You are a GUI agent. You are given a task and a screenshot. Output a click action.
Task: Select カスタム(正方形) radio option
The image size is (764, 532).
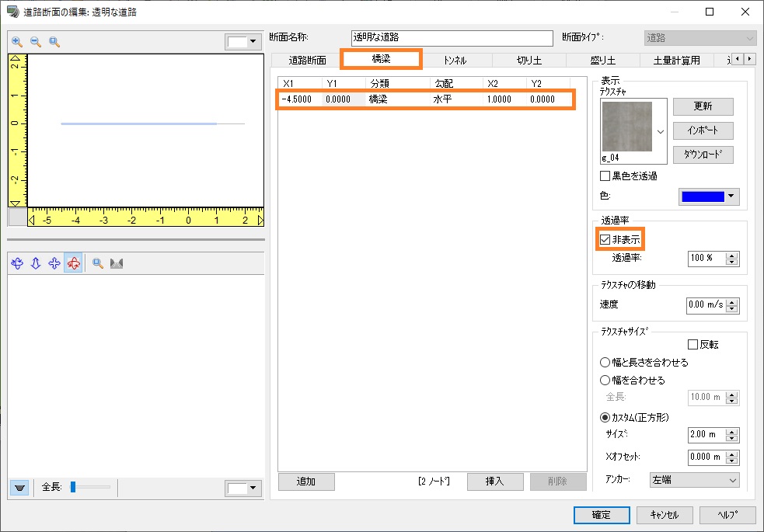[605, 418]
